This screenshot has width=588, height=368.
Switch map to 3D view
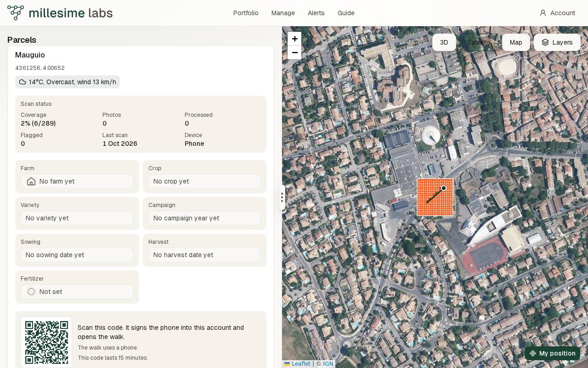[x=444, y=42]
